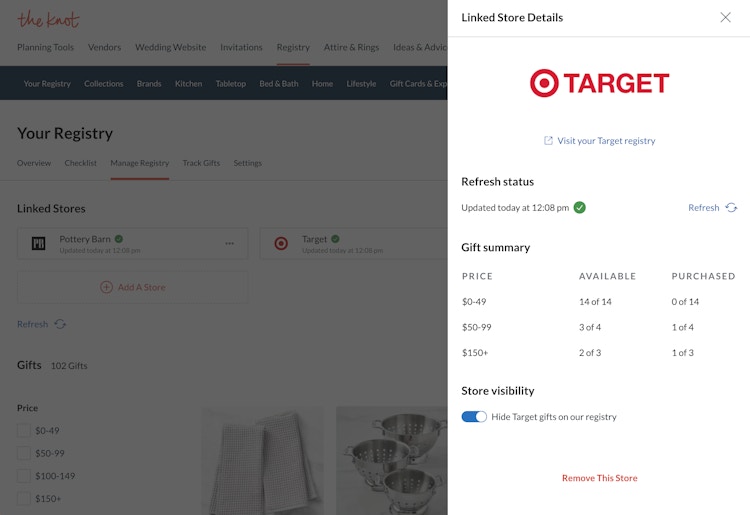Click the Target logo in the panel

coord(599,83)
